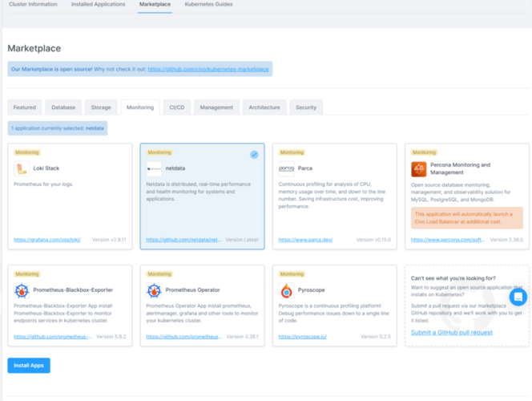This screenshot has width=532, height=401.
Task: Click 'Version 2.36.0' on Percona card
Action: (506, 240)
